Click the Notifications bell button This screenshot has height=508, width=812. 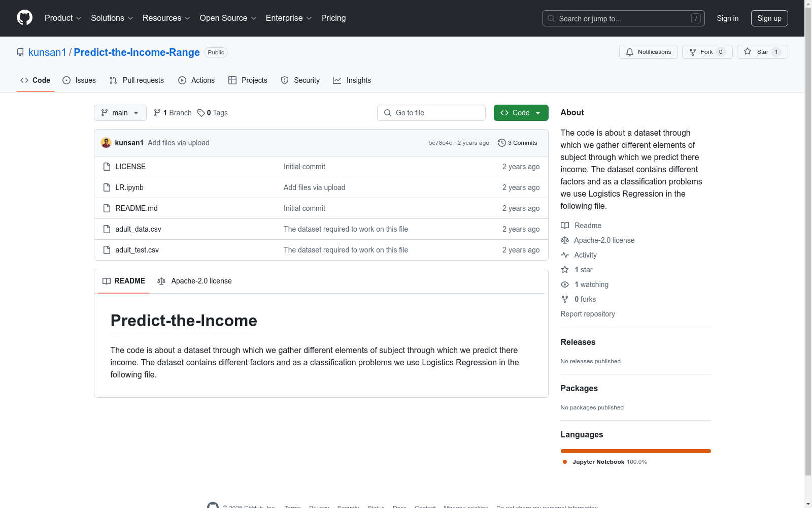pos(648,52)
